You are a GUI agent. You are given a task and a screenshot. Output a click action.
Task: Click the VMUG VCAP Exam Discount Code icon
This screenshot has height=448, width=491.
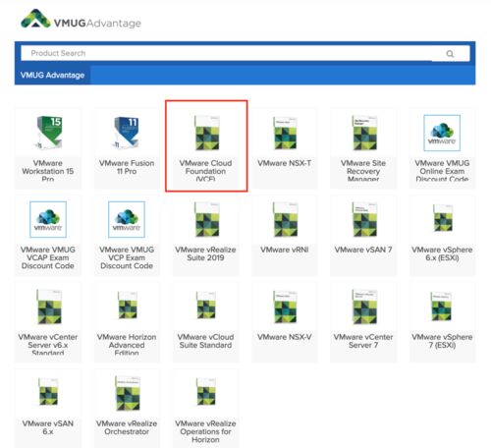coord(48,219)
